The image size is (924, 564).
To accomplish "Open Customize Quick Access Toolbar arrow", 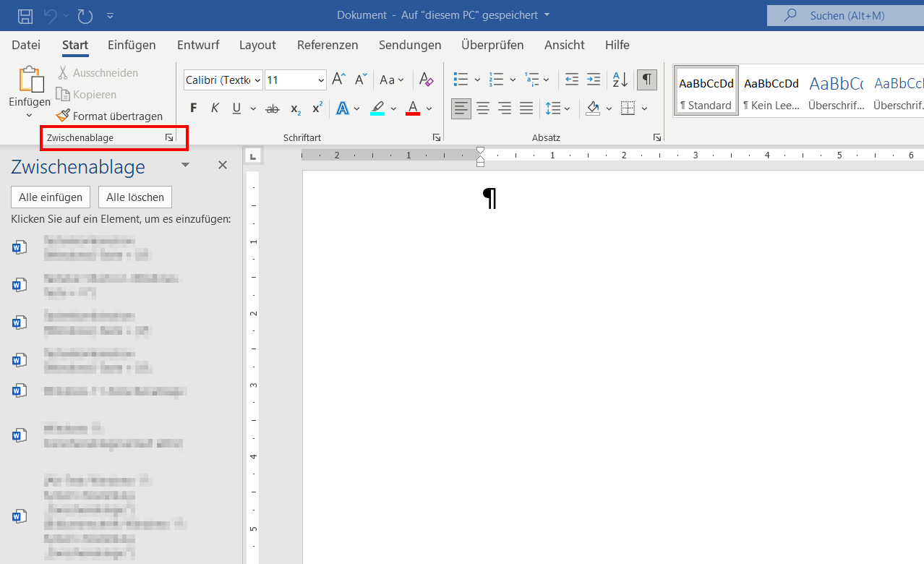I will (110, 15).
